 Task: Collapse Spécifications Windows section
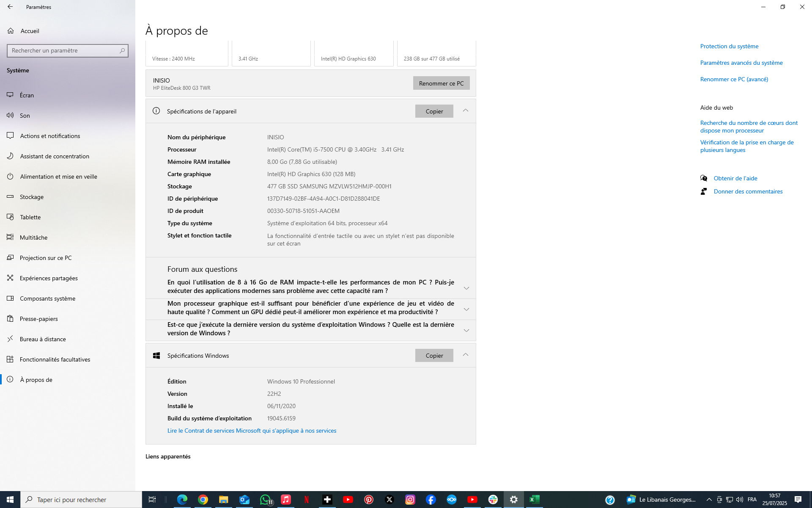[x=465, y=355]
